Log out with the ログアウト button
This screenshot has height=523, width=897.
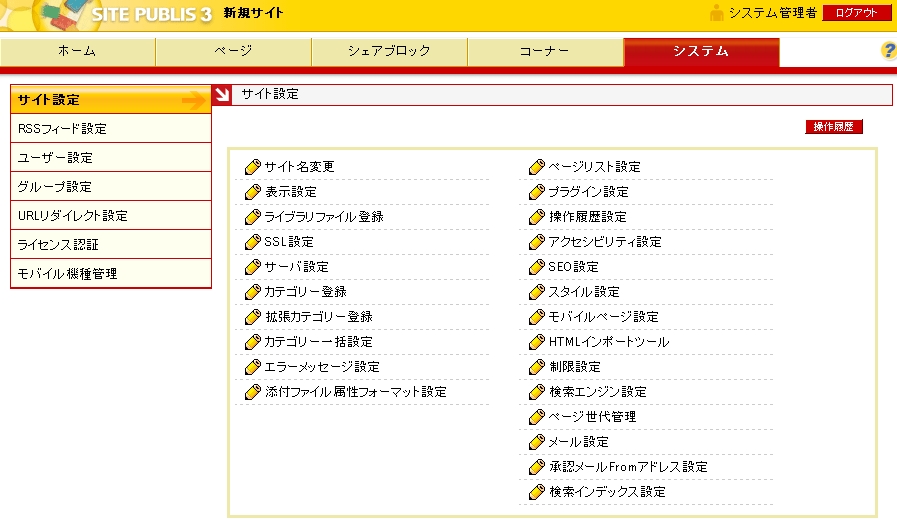856,13
